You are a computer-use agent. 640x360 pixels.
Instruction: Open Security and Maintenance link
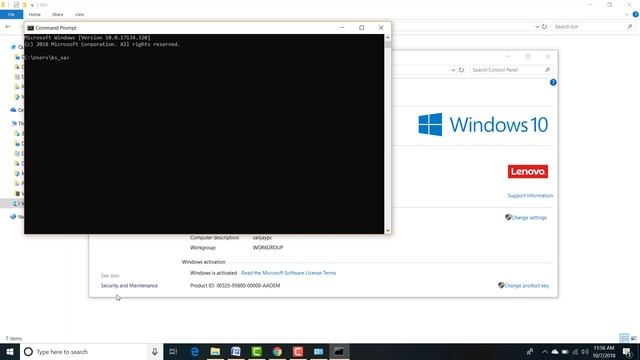[129, 285]
